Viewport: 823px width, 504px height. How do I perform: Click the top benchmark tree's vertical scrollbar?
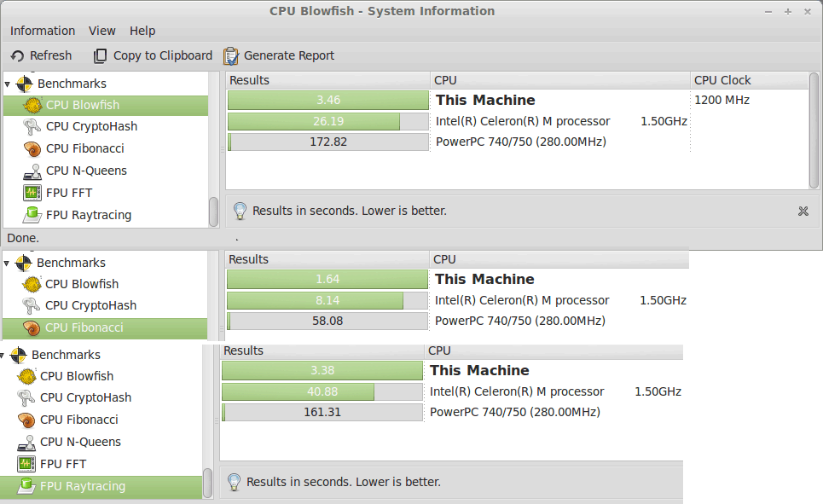(213, 211)
